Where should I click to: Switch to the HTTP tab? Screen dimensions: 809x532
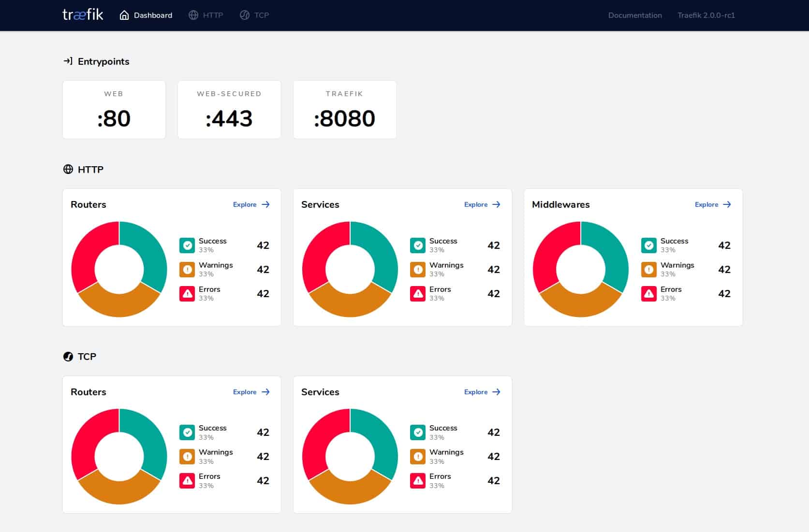(x=206, y=15)
